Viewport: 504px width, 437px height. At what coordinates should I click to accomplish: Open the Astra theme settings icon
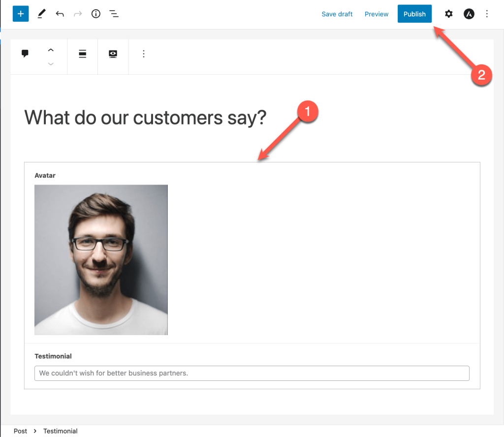[x=469, y=14]
